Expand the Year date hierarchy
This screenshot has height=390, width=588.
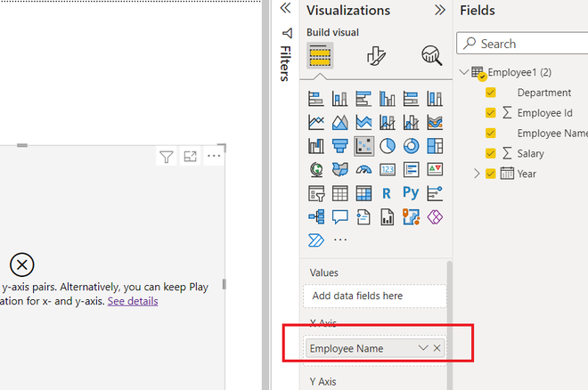[x=477, y=174]
